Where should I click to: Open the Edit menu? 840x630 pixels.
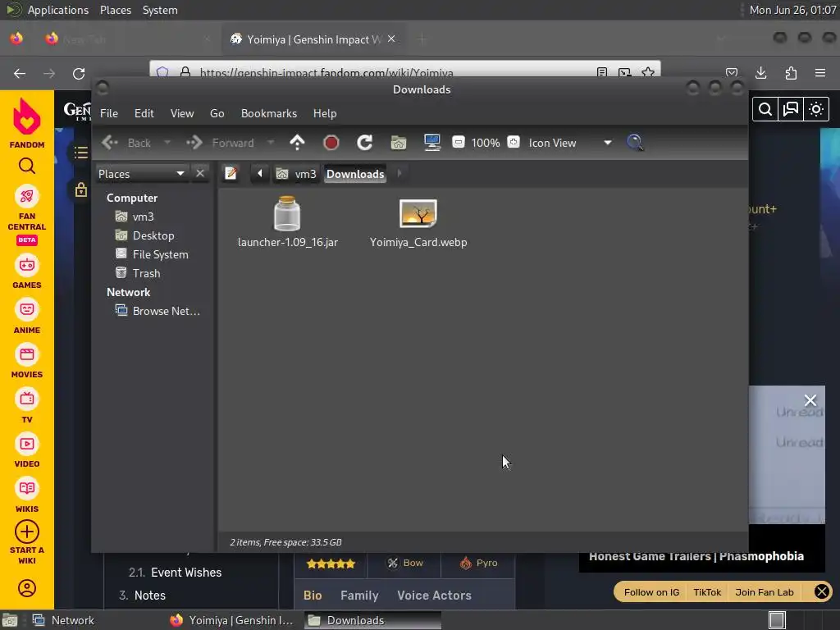click(144, 113)
